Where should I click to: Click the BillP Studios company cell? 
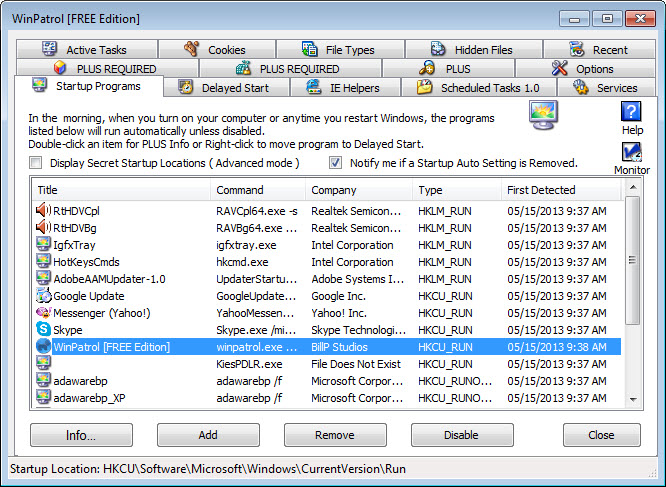coord(339,347)
